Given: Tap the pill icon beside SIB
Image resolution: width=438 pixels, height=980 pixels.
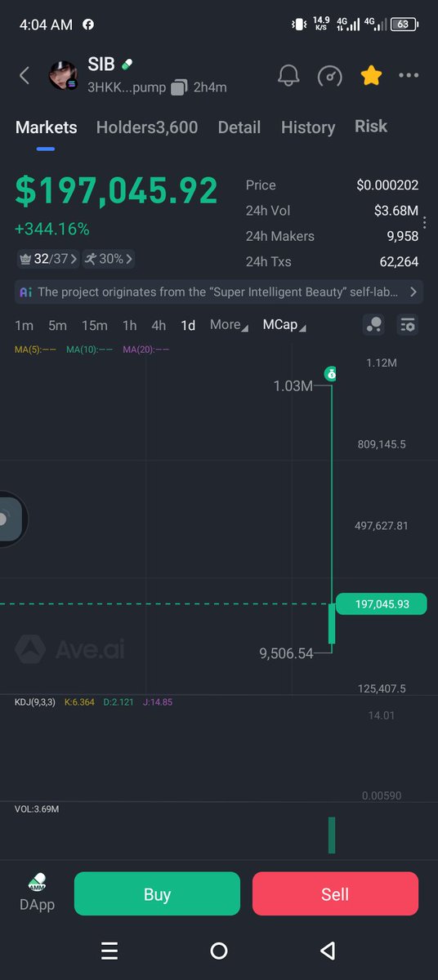Looking at the screenshot, I should click(x=127, y=65).
